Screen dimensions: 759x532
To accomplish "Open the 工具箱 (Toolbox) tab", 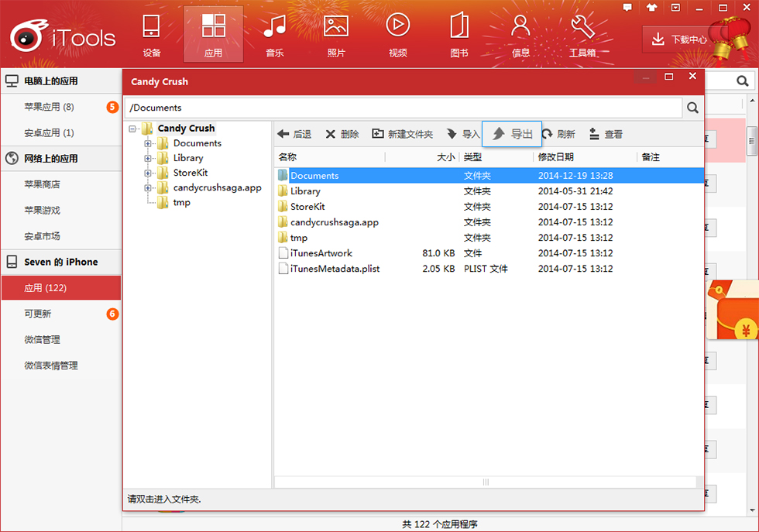I will click(582, 36).
